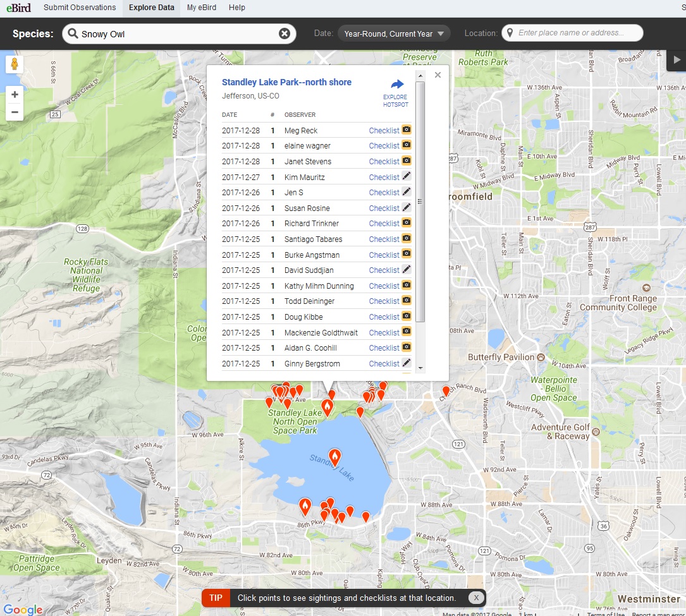Click the DATE column header

[x=230, y=114]
